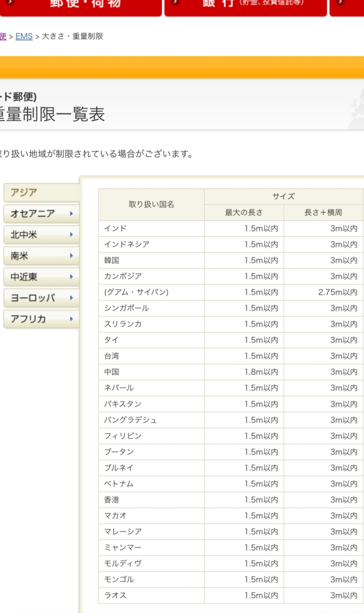Click the タイ country cell
364x613 pixels.
pos(151,341)
